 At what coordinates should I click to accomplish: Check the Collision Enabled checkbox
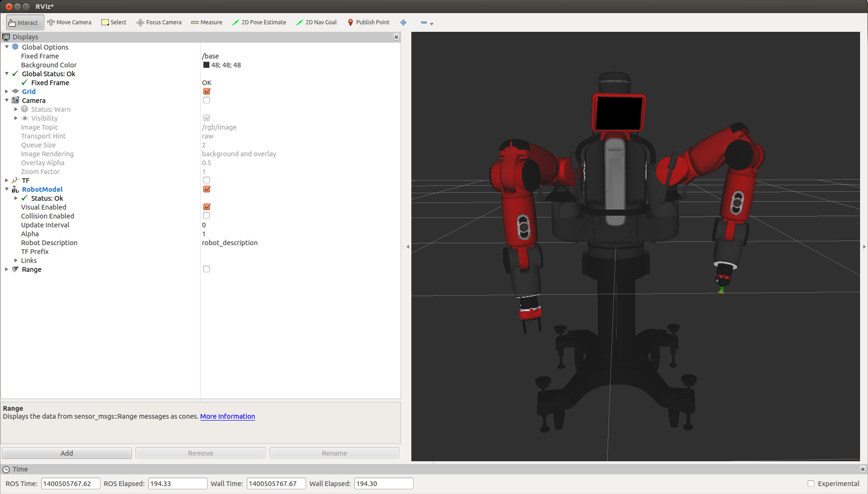click(207, 216)
